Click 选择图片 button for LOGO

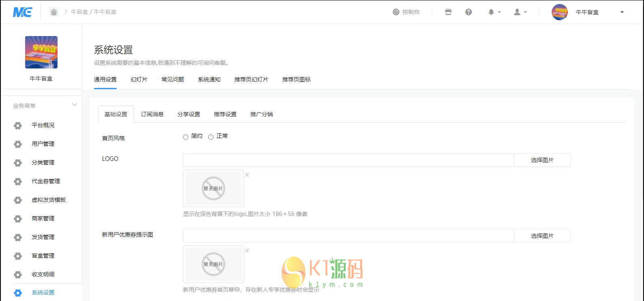(542, 160)
